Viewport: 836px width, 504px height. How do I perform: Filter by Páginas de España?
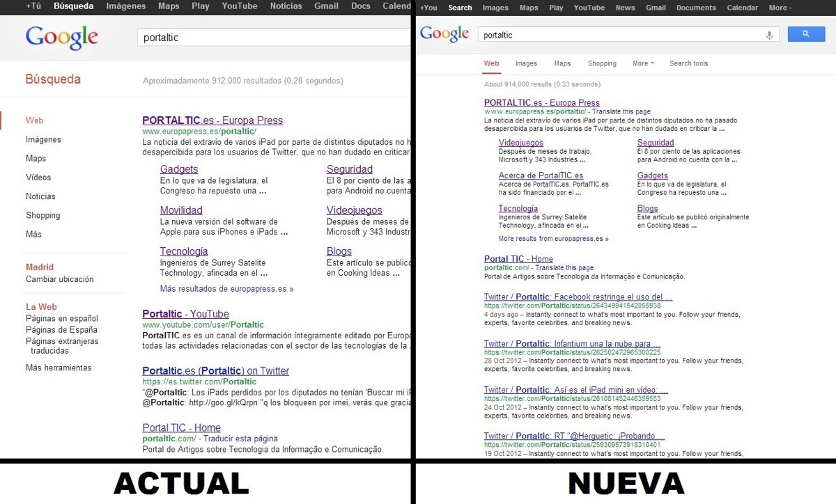click(x=61, y=330)
